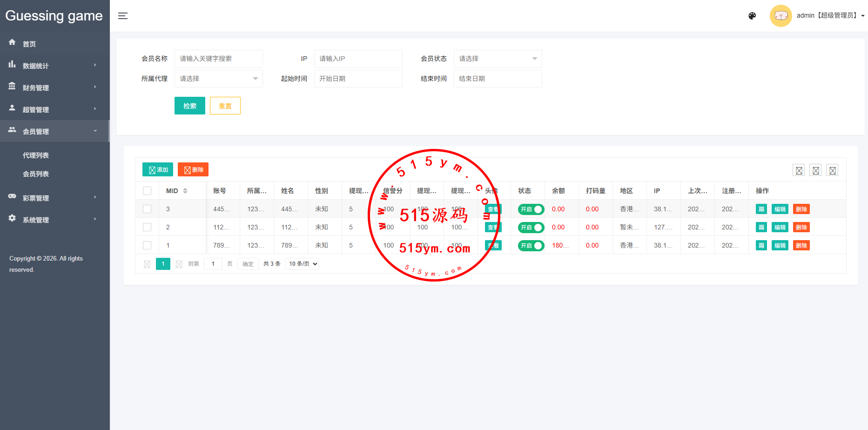Check the select-all checkbox in table header

[147, 191]
